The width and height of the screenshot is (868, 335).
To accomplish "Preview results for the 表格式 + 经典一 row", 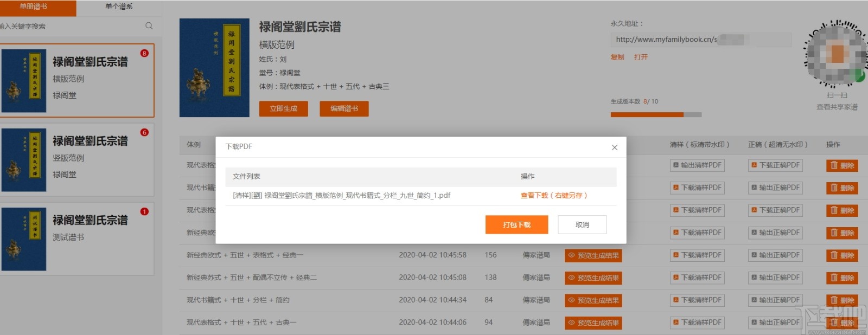I will [593, 255].
